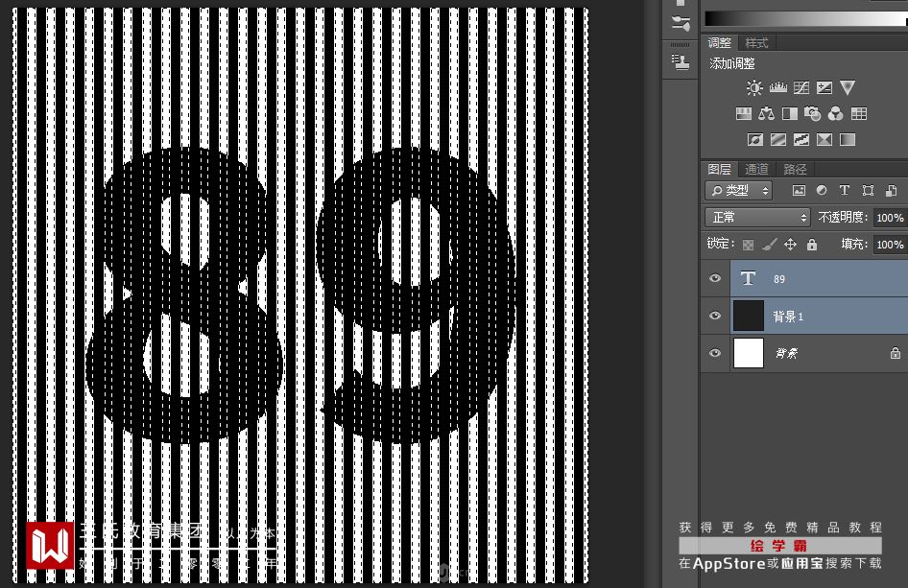Click the grayscale gradient ramp bar
908x588 pixels.
pyautogui.click(x=805, y=18)
